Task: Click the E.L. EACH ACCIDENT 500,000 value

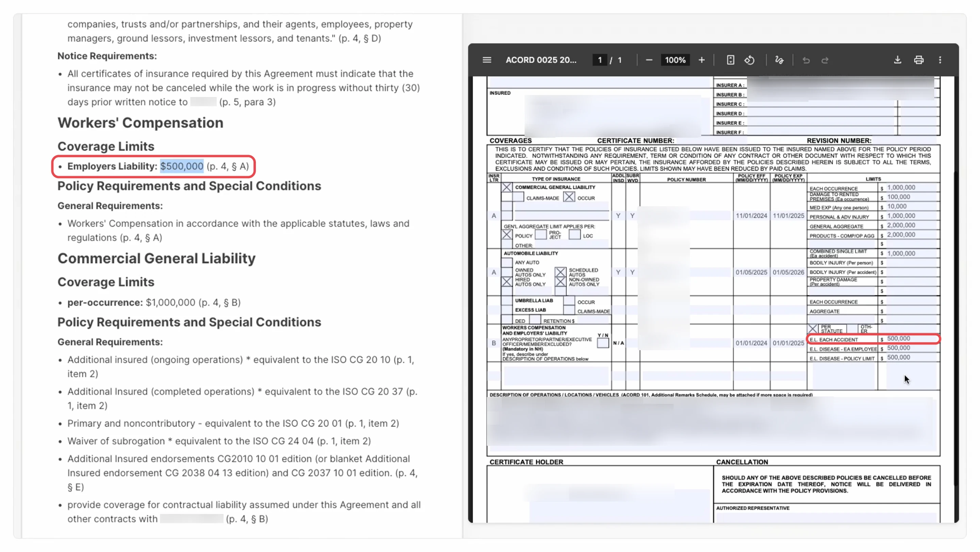Action: pyautogui.click(x=899, y=339)
